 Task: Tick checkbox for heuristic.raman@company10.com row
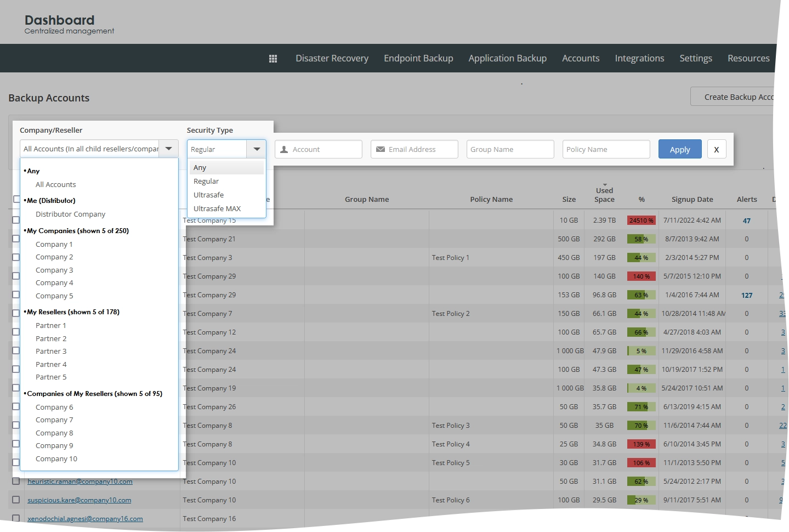point(16,482)
